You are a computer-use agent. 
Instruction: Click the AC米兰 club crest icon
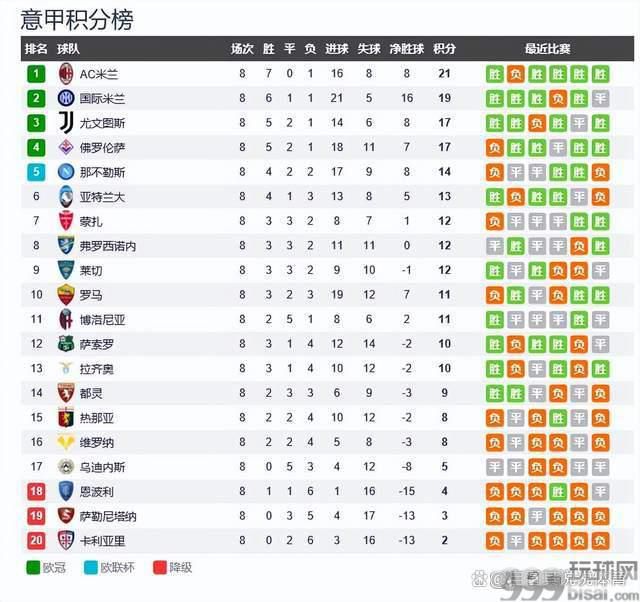[66, 74]
